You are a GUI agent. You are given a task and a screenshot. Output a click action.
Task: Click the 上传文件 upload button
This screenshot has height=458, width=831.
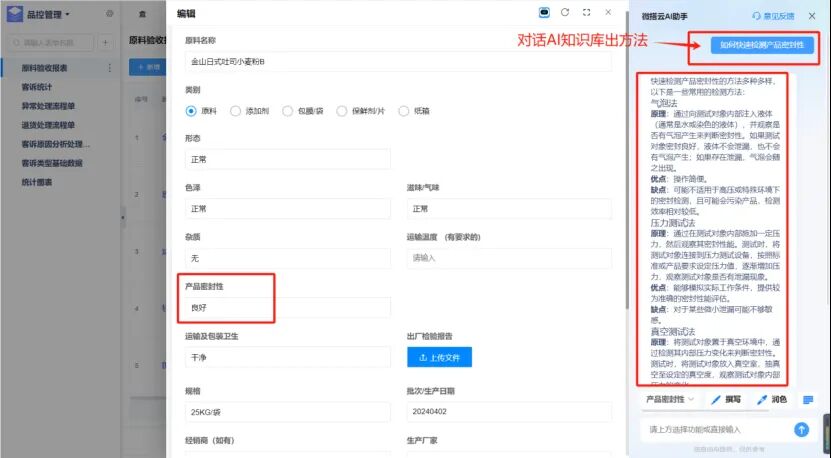[x=439, y=357]
